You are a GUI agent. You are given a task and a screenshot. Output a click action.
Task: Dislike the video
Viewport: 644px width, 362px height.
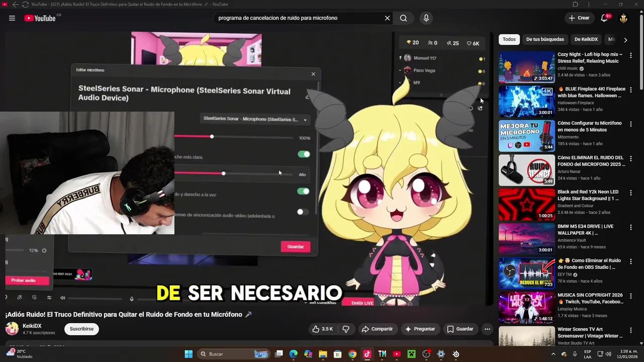coord(346,329)
